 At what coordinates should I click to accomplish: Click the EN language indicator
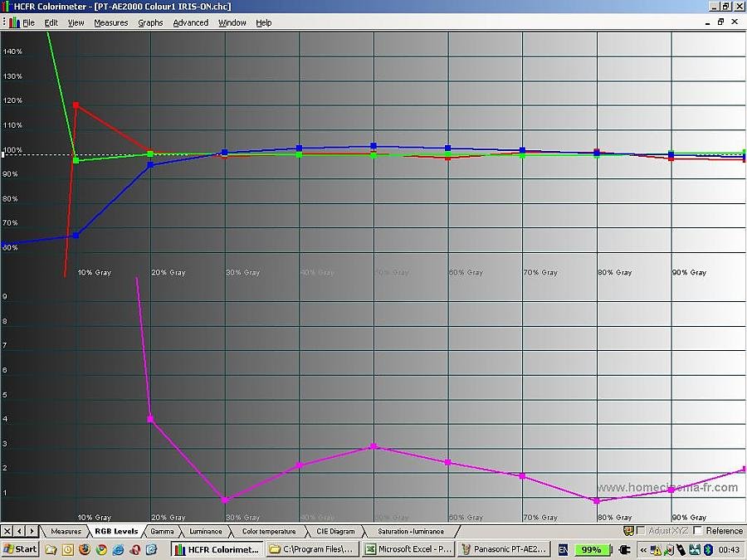coord(564,549)
